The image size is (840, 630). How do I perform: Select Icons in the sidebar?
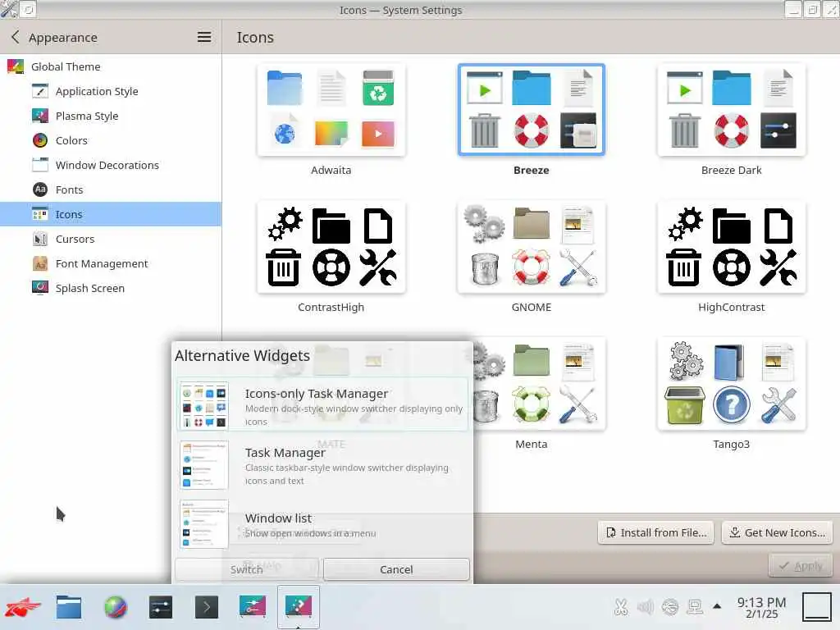pos(111,214)
